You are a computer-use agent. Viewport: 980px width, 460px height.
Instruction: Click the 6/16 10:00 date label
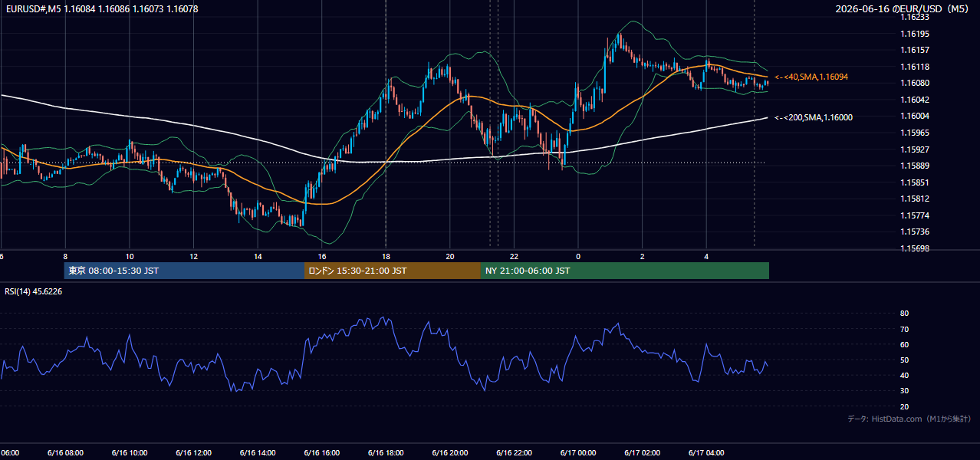130,452
